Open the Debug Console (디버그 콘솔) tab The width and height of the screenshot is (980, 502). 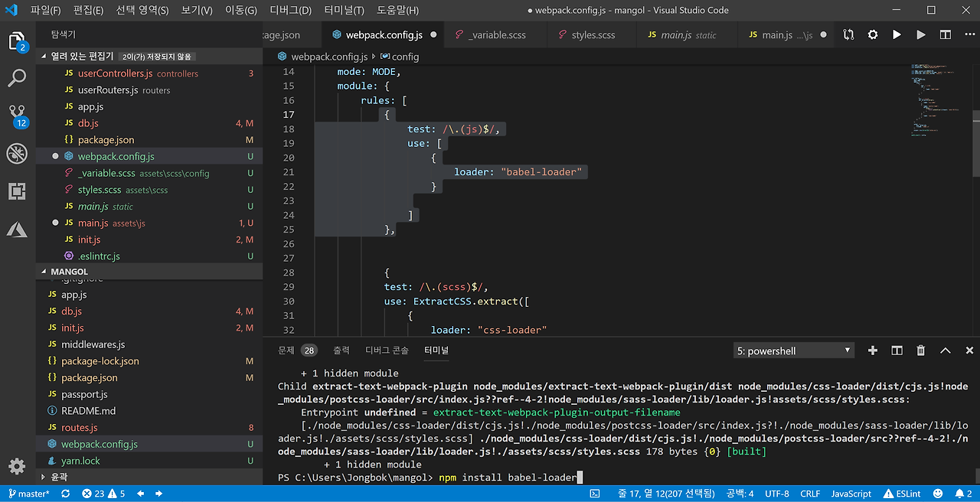[387, 350]
